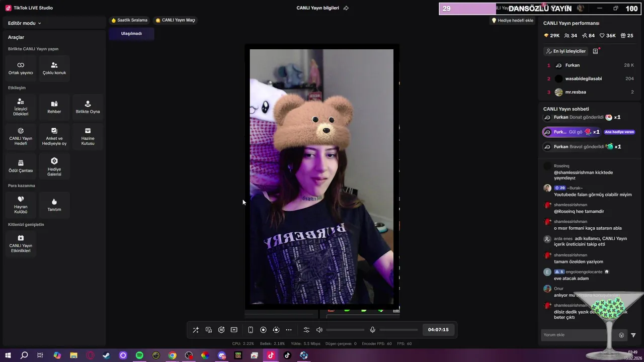
Task: Click the 04:07:15 live timer button
Action: [x=438, y=330]
